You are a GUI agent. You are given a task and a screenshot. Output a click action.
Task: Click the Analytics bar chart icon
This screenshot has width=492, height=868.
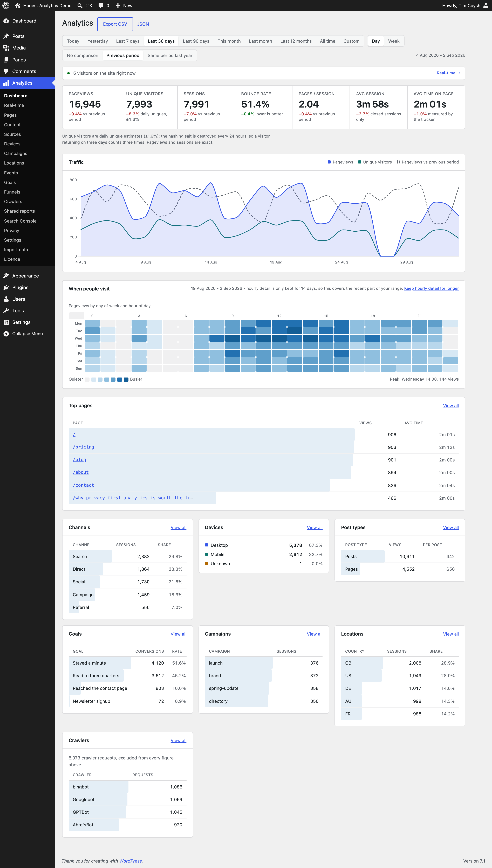pos(6,83)
